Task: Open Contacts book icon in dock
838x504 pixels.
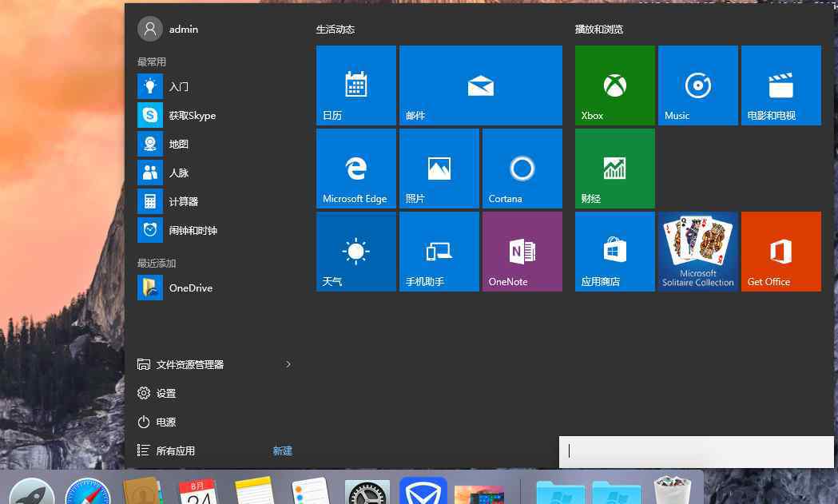Action: click(143, 492)
